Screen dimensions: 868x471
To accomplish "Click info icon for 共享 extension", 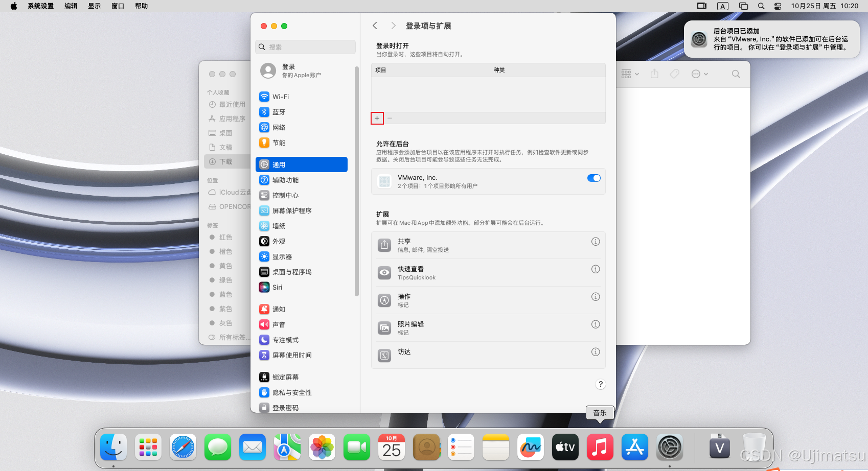I will point(596,242).
